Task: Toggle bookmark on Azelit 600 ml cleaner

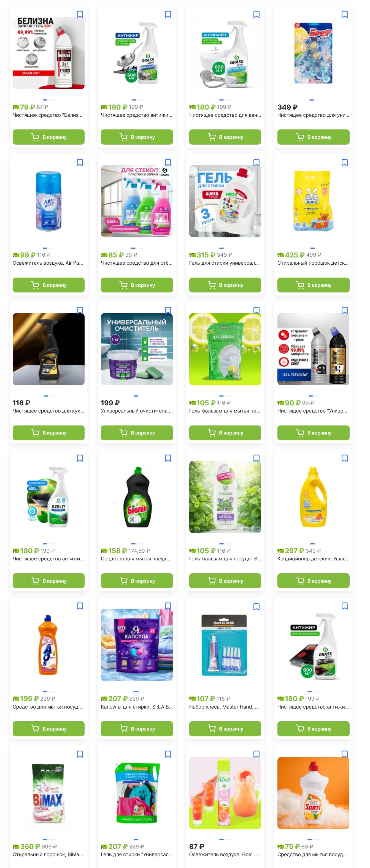Action: [x=80, y=458]
